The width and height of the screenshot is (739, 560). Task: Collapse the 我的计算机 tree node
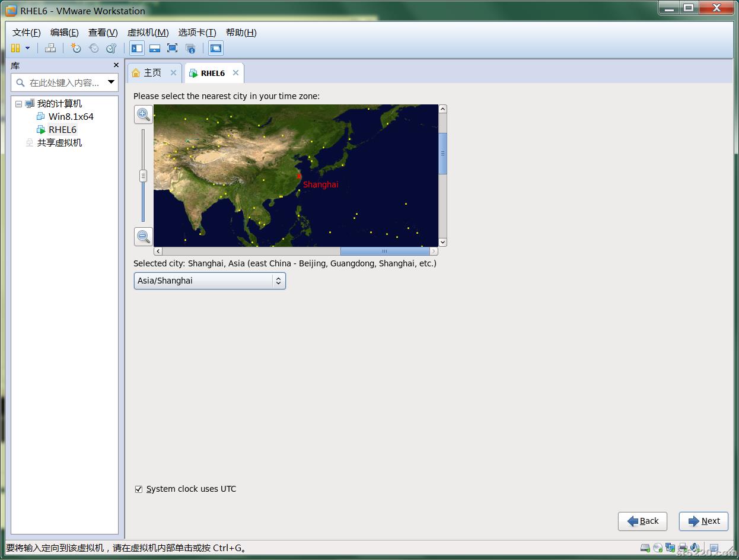tap(18, 104)
